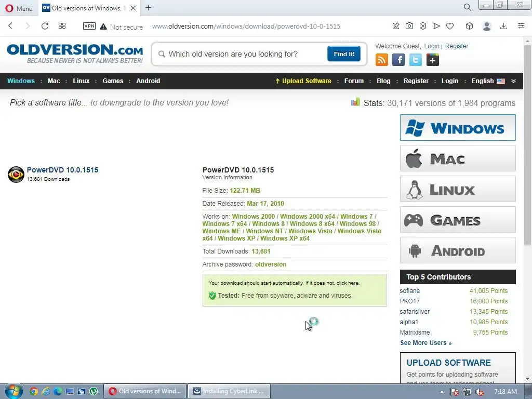532x399 pixels.
Task: Click Register in the black nav bar
Action: click(416, 81)
